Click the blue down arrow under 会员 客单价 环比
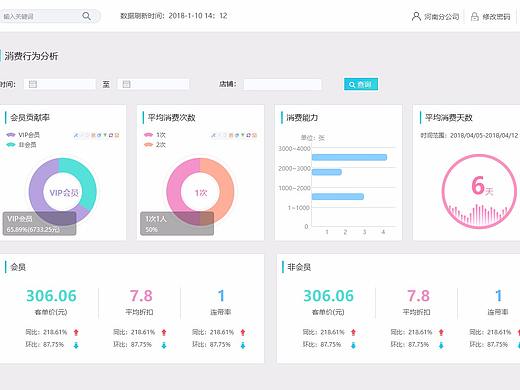The image size is (520, 390). tap(76, 345)
